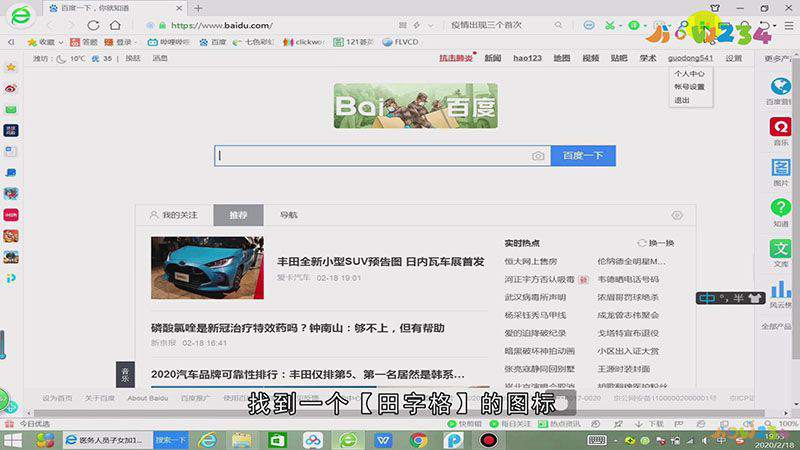Select 退出 from account menu
The height and width of the screenshot is (450, 800).
click(x=682, y=101)
